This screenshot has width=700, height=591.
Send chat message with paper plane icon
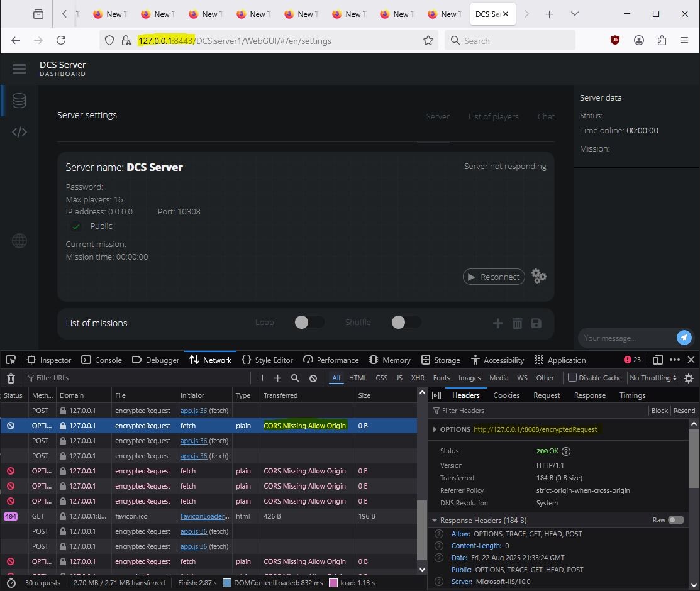coord(684,338)
